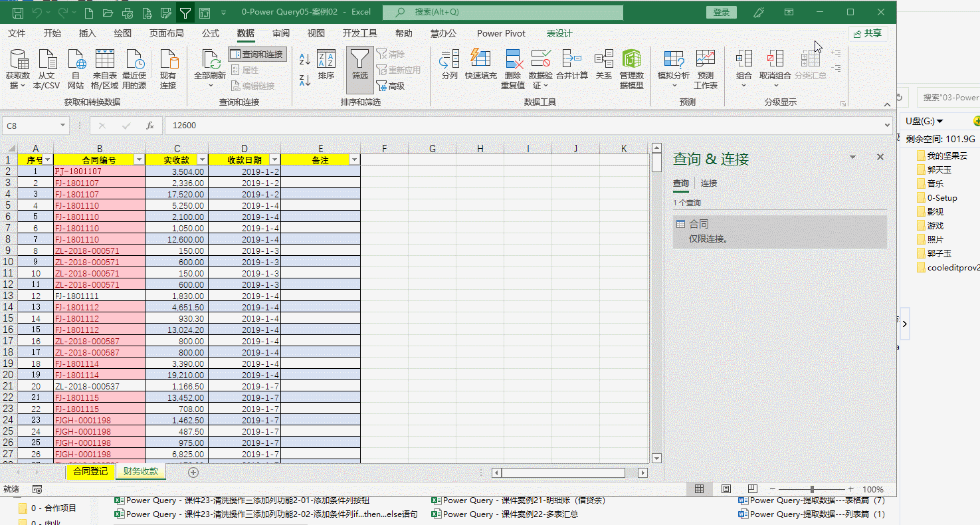This screenshot has width=980, height=525.
Task: Click the Refresh All (全部刷新) icon
Action: (x=211, y=60)
